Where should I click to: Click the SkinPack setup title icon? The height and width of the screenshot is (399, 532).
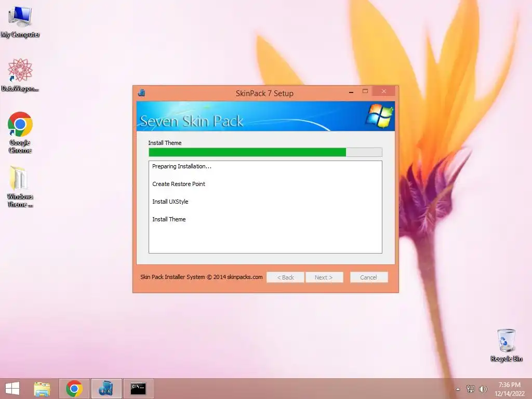[x=142, y=92]
